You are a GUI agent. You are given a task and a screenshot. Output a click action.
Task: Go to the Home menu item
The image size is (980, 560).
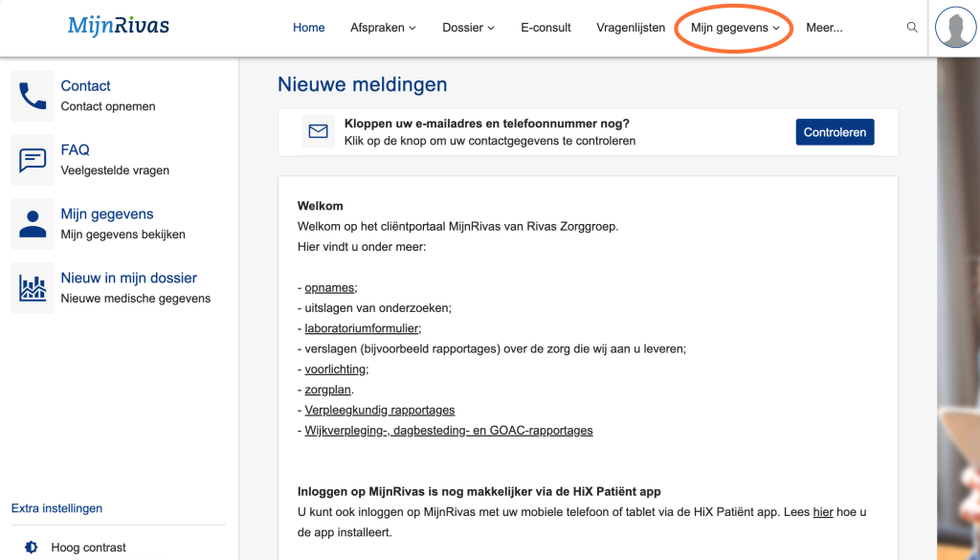(x=309, y=28)
